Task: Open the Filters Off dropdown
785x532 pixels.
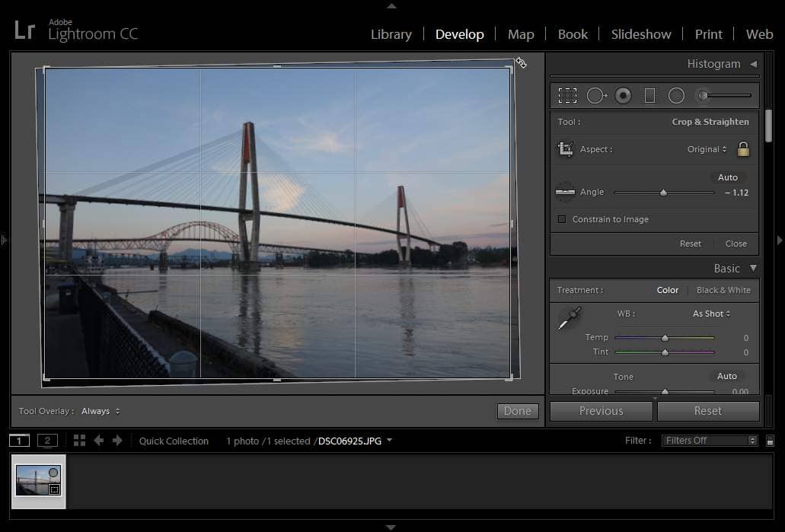Action: pos(709,441)
